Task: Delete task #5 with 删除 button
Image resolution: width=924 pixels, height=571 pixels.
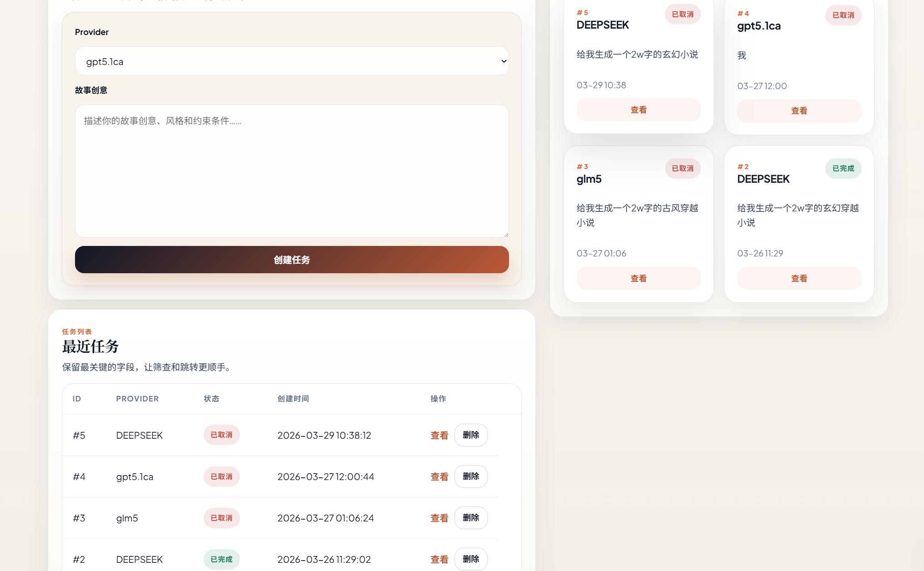Action: (x=470, y=435)
